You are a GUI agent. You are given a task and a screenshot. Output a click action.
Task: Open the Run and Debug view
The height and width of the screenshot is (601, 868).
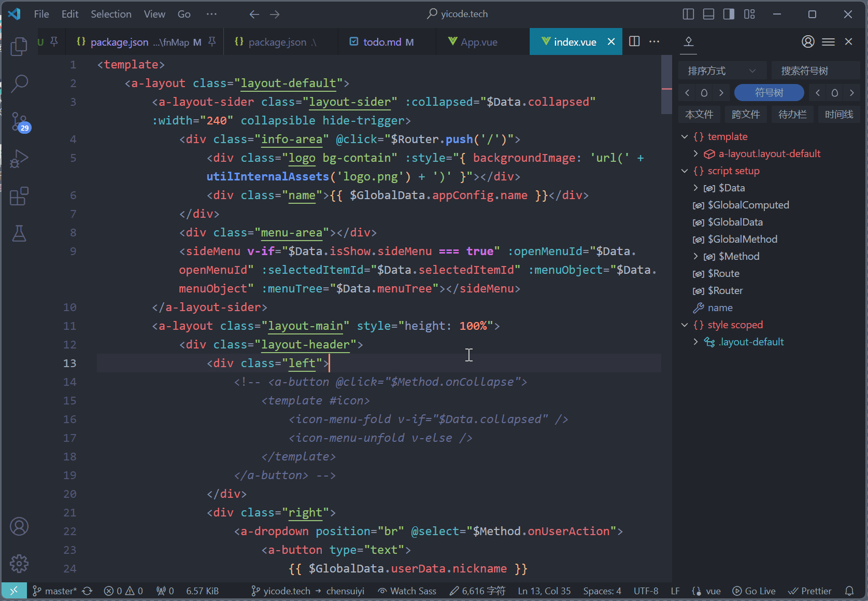click(x=19, y=159)
